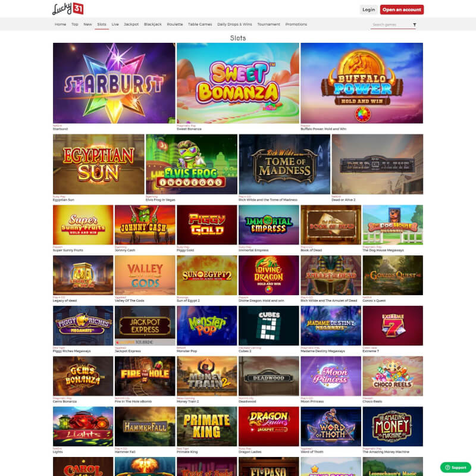
Task: Click the Login button
Action: click(x=368, y=10)
